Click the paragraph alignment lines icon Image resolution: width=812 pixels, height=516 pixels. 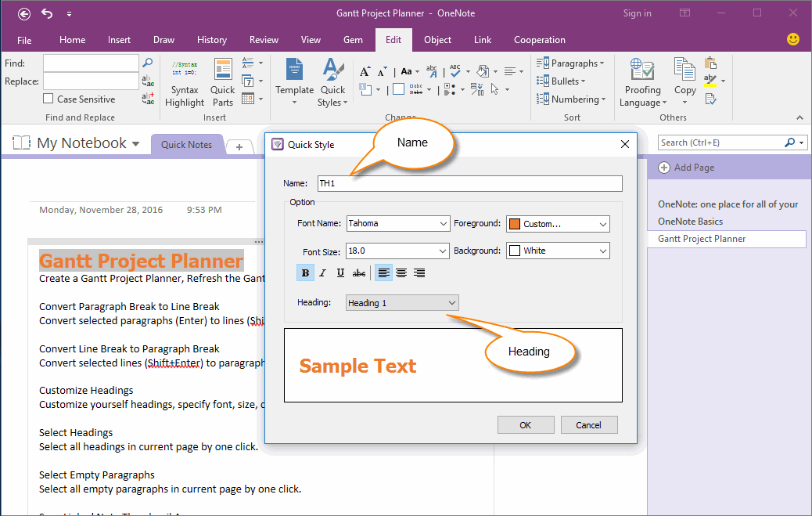[510, 71]
